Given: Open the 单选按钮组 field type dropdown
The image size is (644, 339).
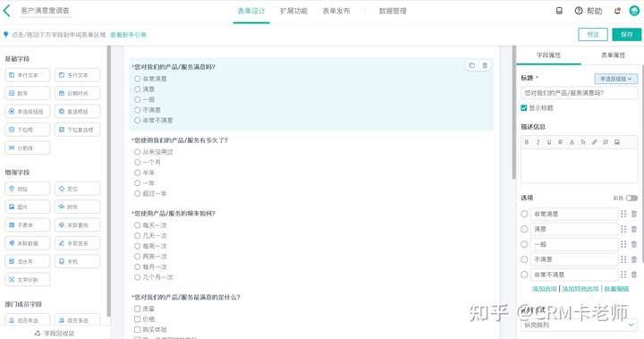Looking at the screenshot, I should pos(615,79).
